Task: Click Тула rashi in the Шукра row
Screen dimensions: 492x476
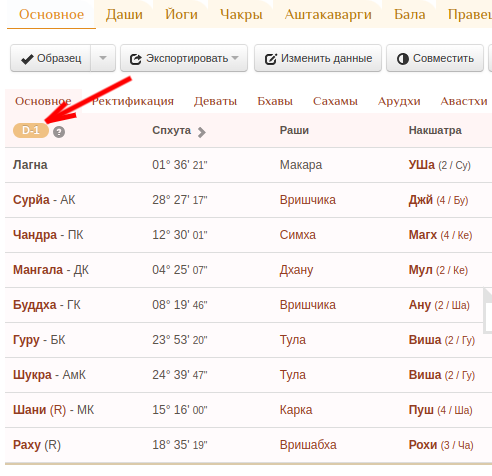Action: point(292,375)
